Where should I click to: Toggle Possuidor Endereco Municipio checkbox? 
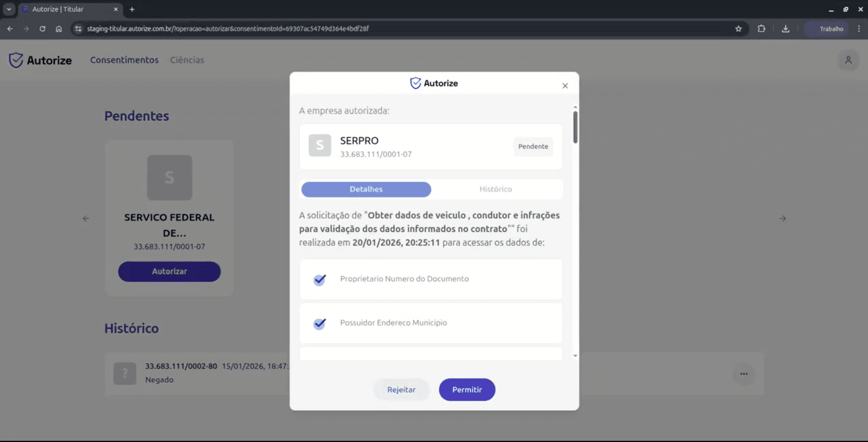319,323
